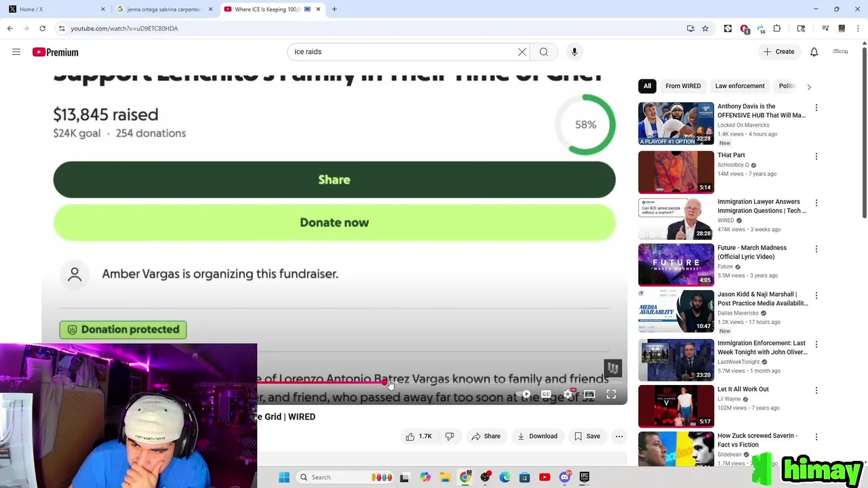Open YouTube notifications bell
The height and width of the screenshot is (488, 868).
(814, 52)
